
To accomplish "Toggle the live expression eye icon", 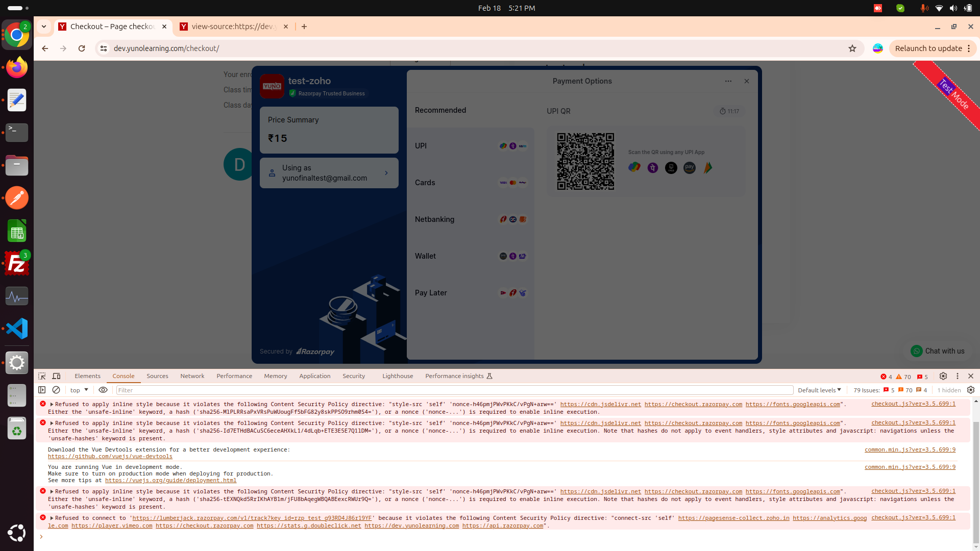I will coord(103,390).
